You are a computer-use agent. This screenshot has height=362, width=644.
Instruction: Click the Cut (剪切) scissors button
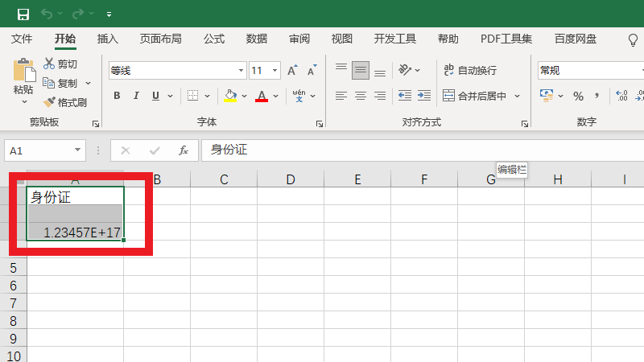(60, 64)
